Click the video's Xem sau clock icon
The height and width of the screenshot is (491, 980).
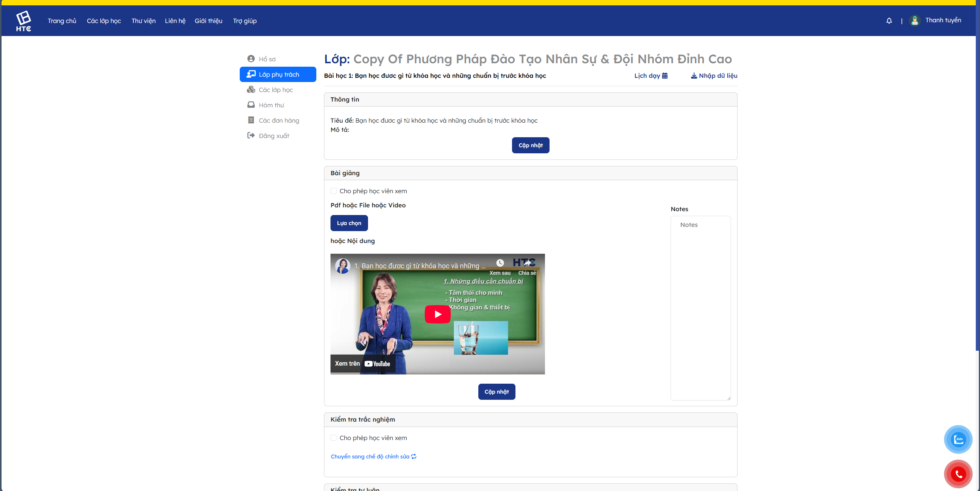[x=500, y=263]
